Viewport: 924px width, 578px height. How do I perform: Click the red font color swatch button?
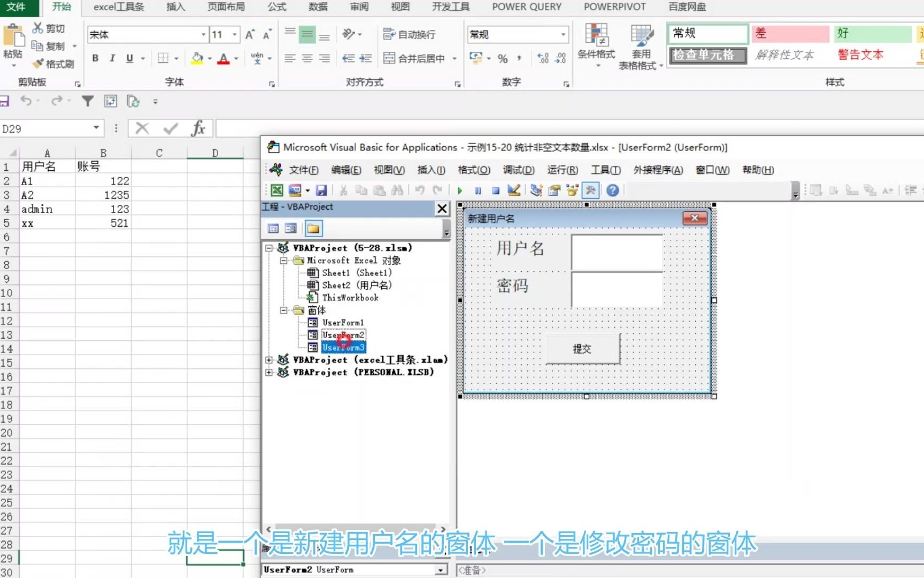[x=224, y=58]
